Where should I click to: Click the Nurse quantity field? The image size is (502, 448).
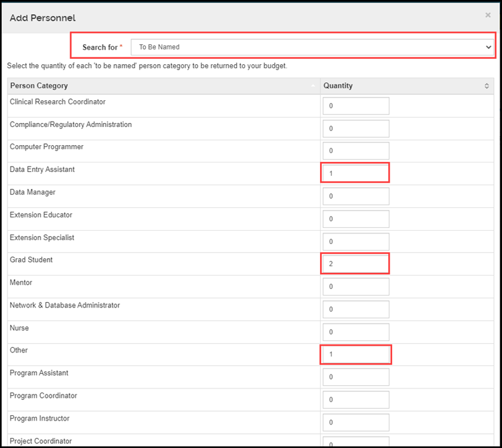point(355,332)
